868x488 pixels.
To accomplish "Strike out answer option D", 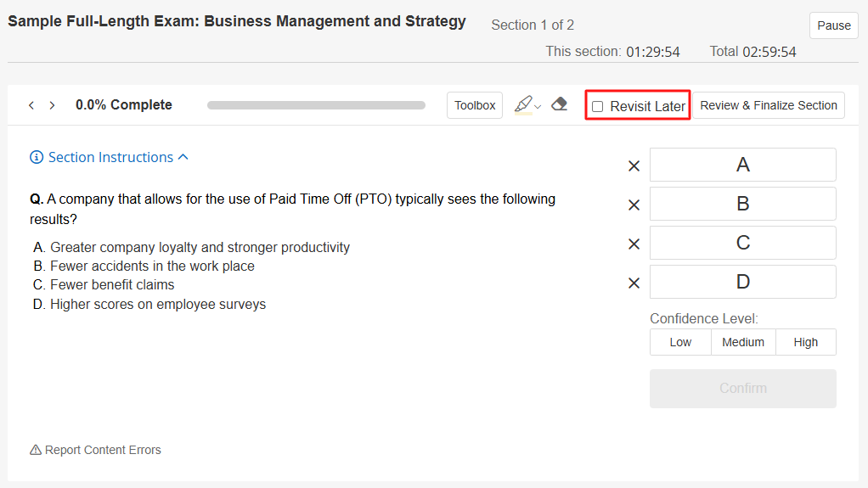I will point(634,283).
